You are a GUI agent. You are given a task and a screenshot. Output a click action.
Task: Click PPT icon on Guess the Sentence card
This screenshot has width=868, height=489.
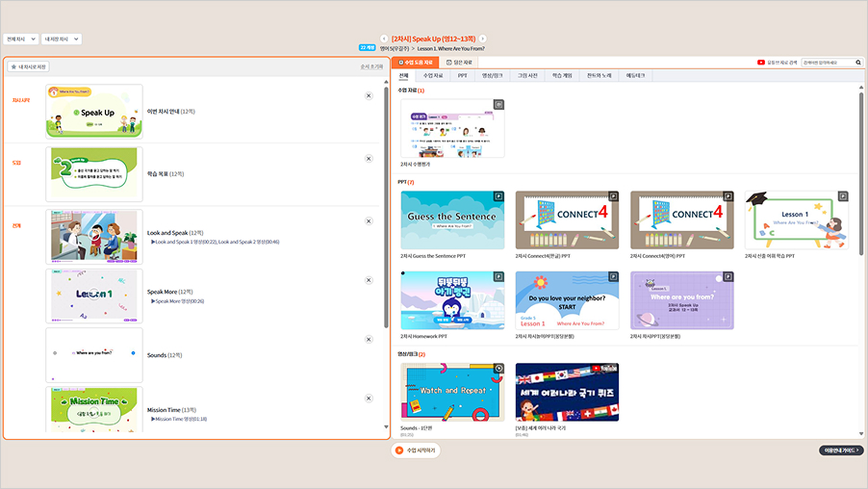[498, 195]
